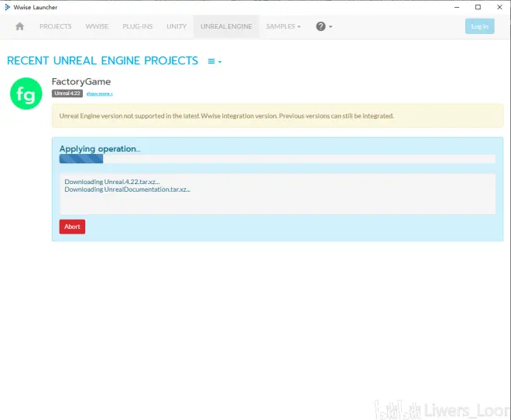Click the Wwise Launcher title bar logo
511x420 pixels.
coord(7,7)
